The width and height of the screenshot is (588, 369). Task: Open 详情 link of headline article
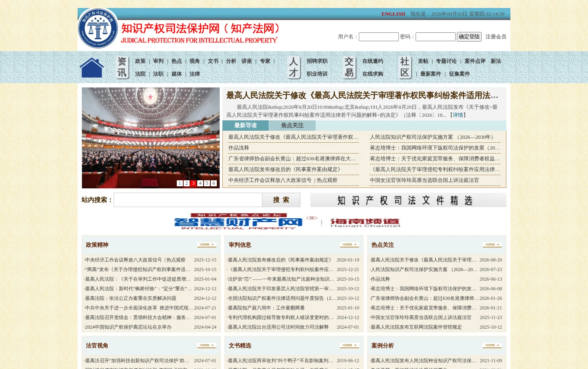[458, 115]
